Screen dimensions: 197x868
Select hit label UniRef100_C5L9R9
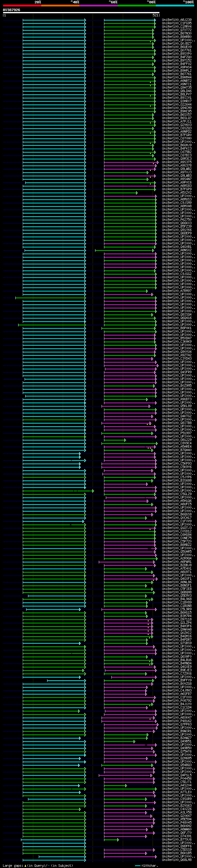[x=177, y=609]
